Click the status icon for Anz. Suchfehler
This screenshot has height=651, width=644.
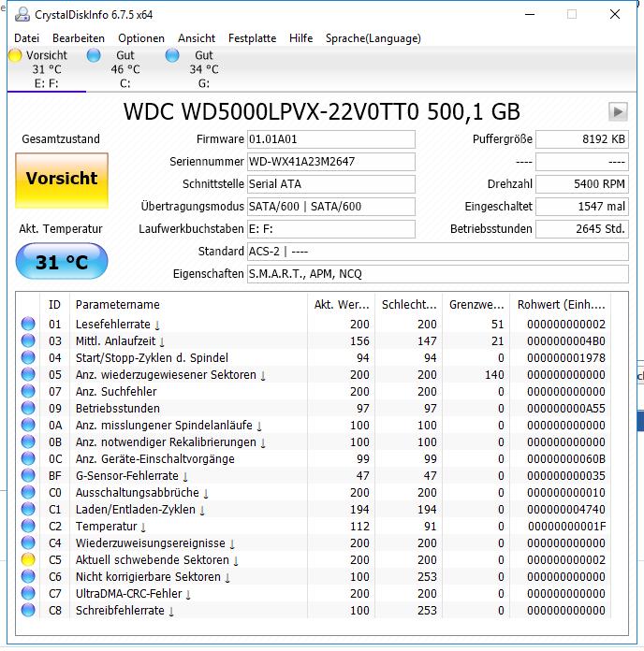tap(28, 391)
